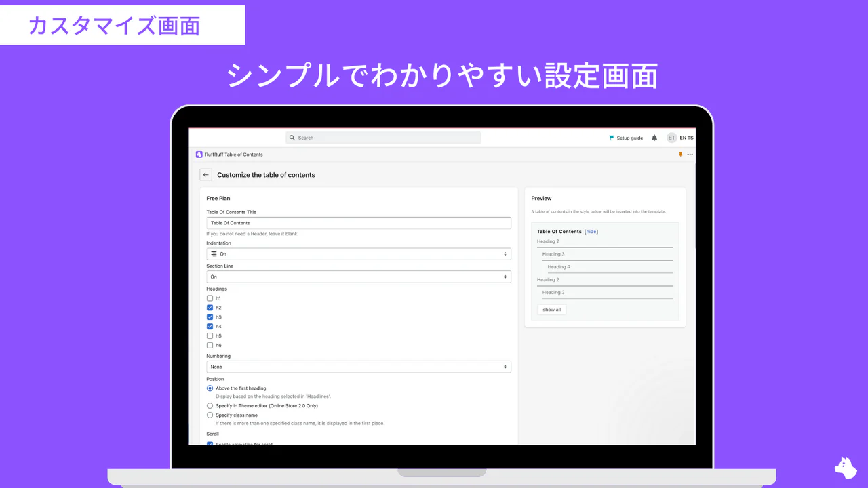Enable the h6 heading checkbox
Image resolution: width=868 pixels, height=488 pixels.
coord(210,346)
